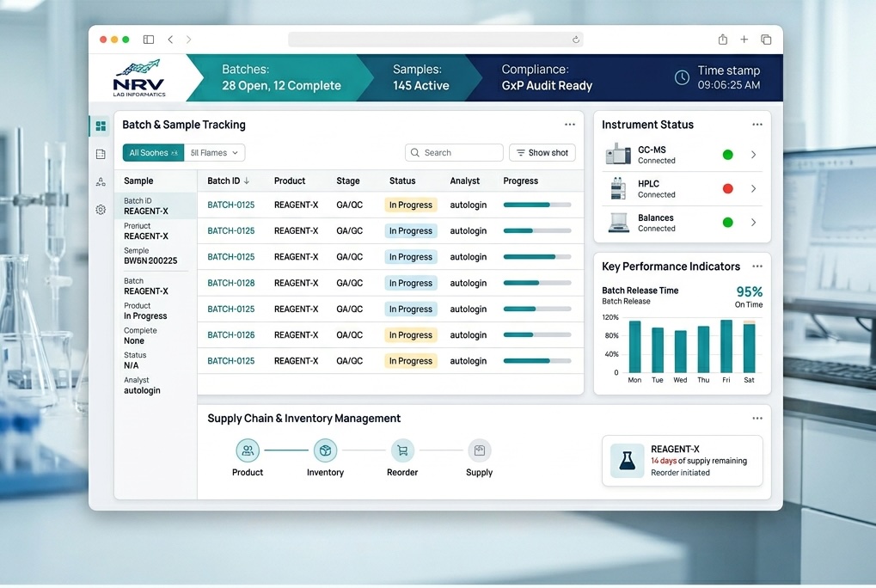Screen dimensions: 876x588
Task: Click the Sat bar in KPI chart
Action: click(749, 346)
